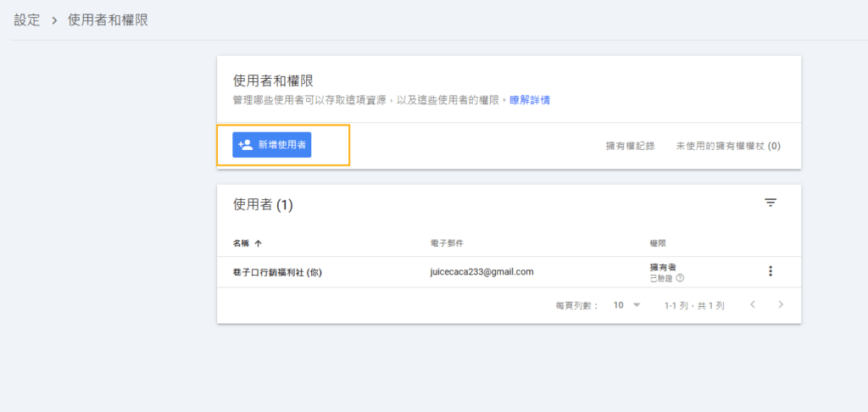Click the 權限 column header

point(658,243)
